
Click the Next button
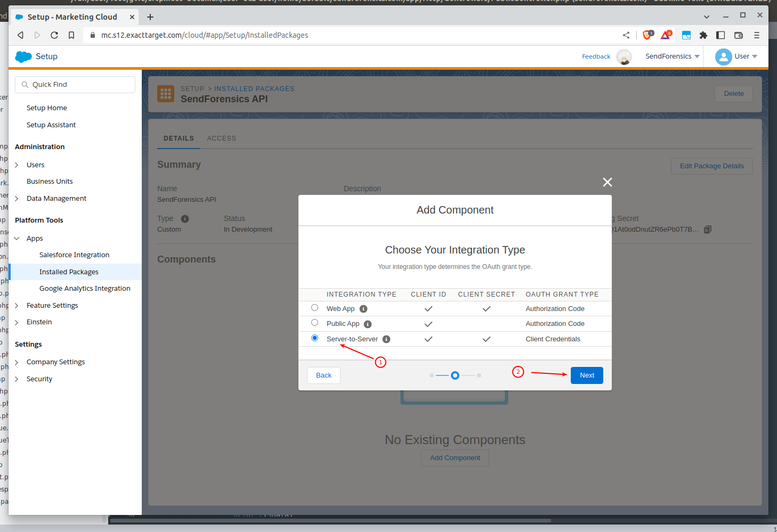pyautogui.click(x=587, y=375)
